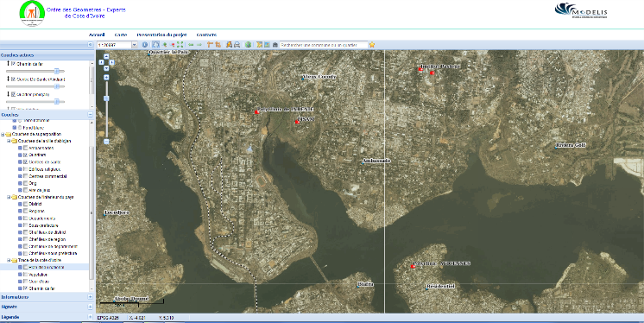Click the Riviera Golf map label

point(571,145)
